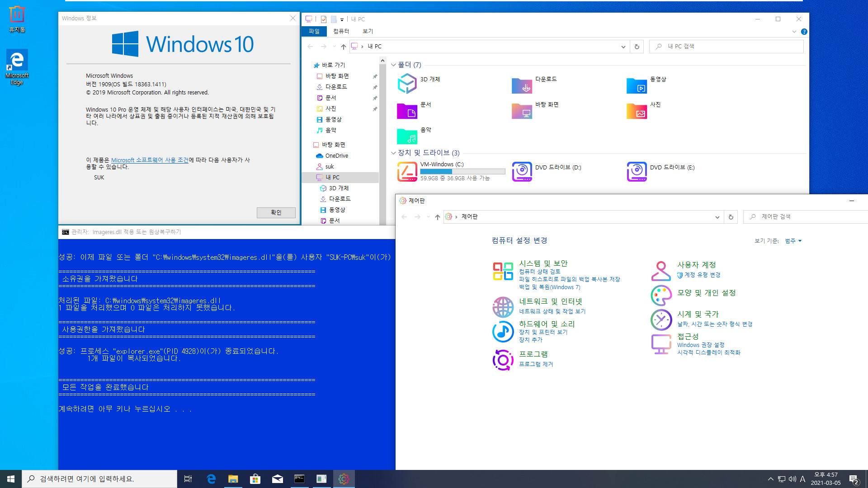Viewport: 868px width, 488px height.
Task: Open Microsoft 소프트웨어 사용 조건 link
Action: 150,160
